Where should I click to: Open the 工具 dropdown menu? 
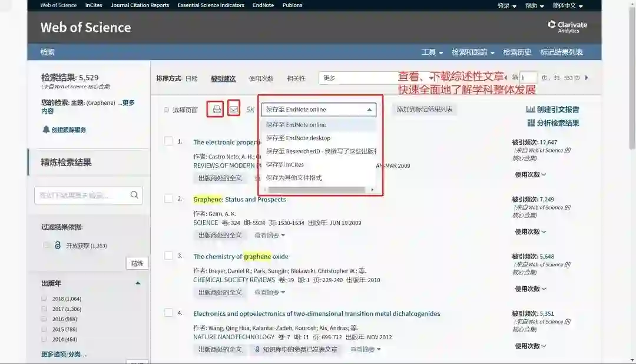(x=432, y=52)
